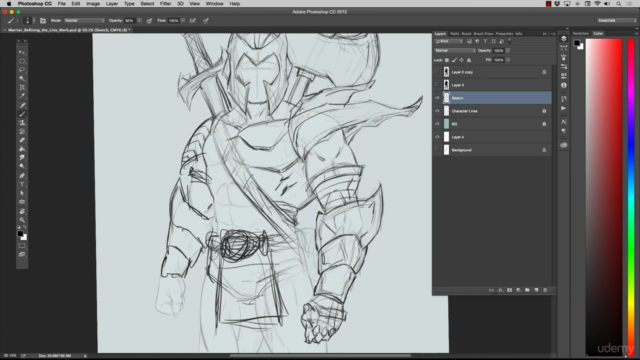Switch to the Swatches tab
The width and height of the screenshot is (640, 360).
(580, 33)
